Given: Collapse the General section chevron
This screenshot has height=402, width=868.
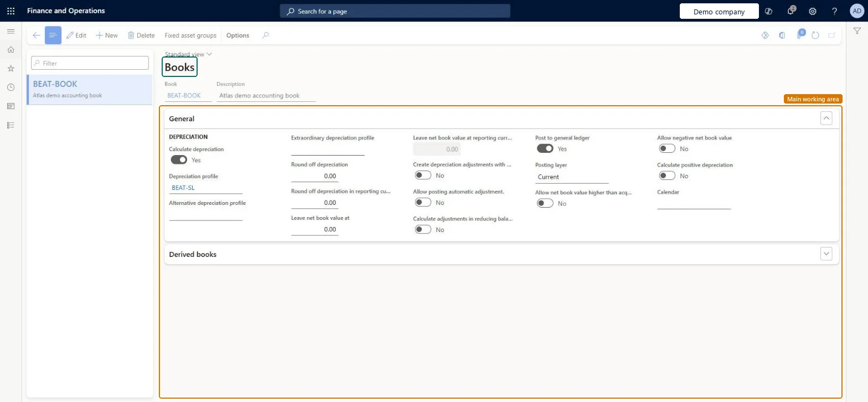Looking at the screenshot, I should [826, 118].
